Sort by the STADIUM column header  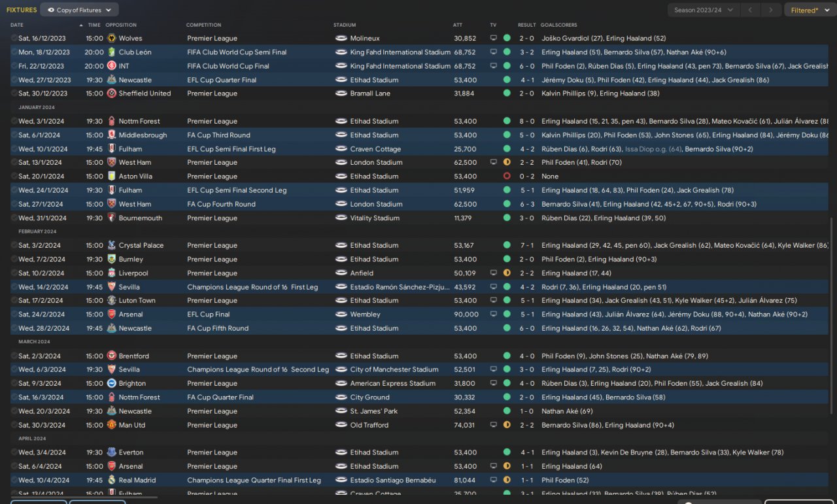(345, 25)
